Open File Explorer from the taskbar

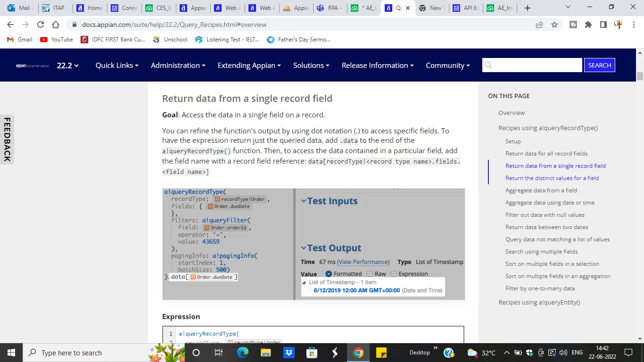265,353
